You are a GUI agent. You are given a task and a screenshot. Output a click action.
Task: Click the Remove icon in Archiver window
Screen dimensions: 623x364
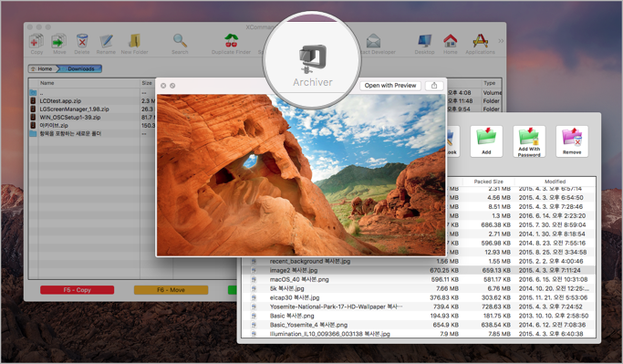pos(572,141)
